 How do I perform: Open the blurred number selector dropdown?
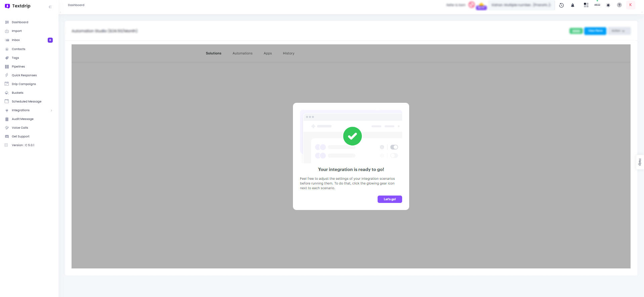pos(521,5)
